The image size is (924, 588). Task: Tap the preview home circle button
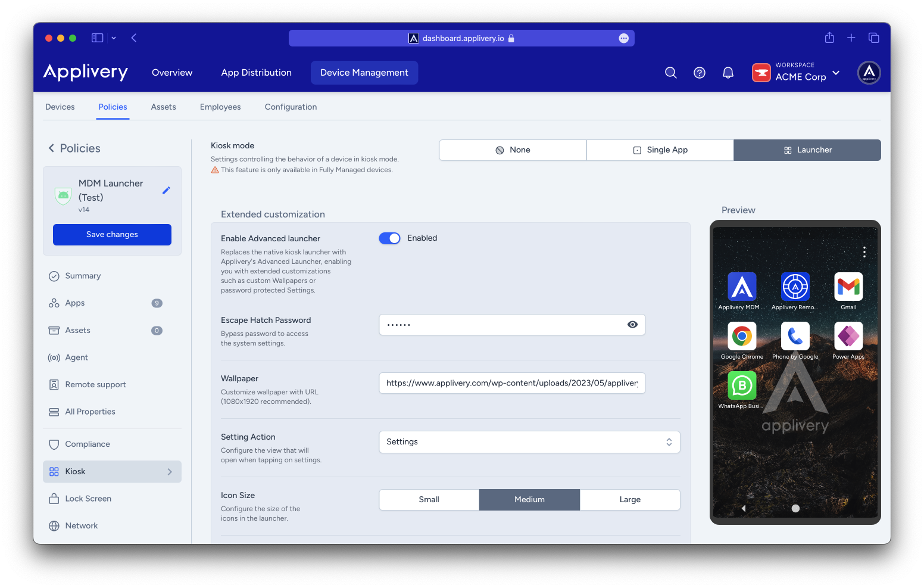(795, 508)
